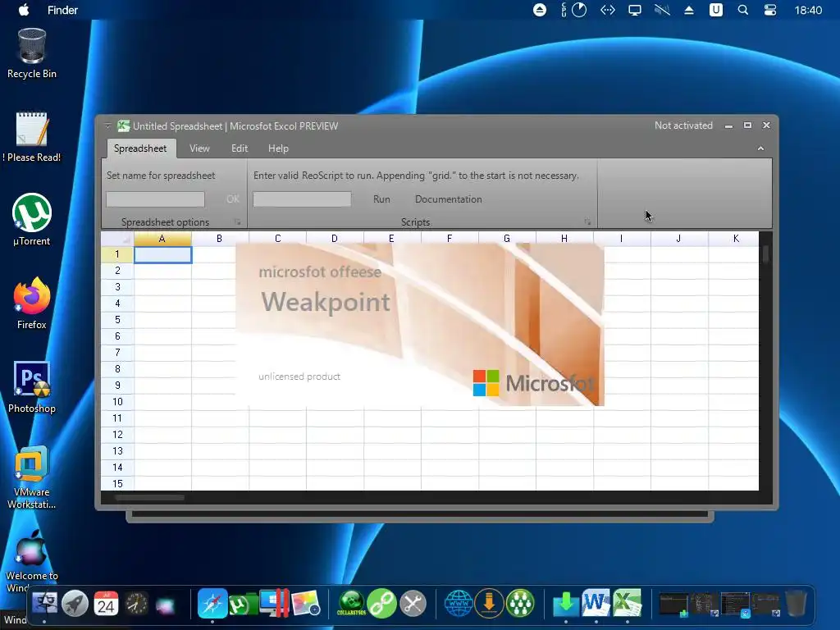Open the Photos preview dock icon
The height and width of the screenshot is (630, 840).
(305, 603)
